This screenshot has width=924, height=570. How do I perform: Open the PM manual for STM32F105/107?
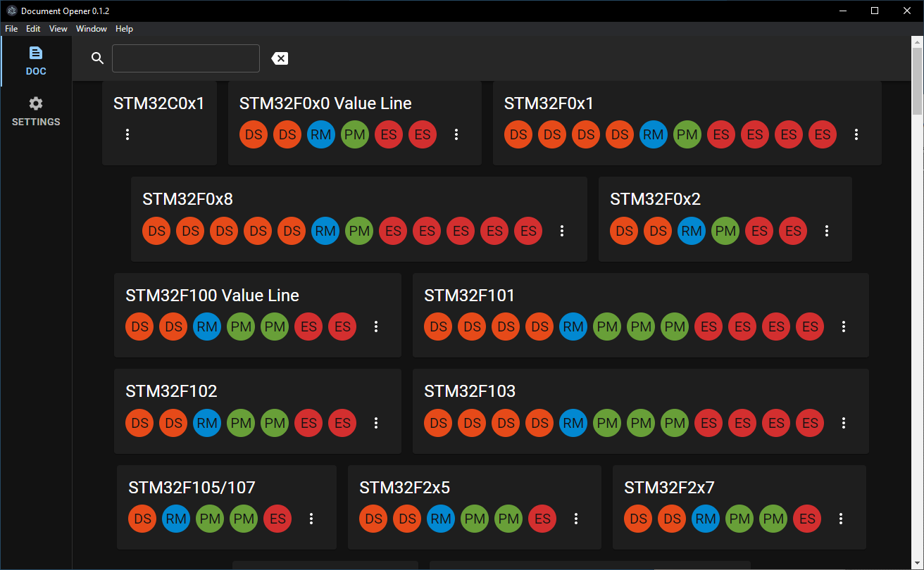[x=210, y=519]
